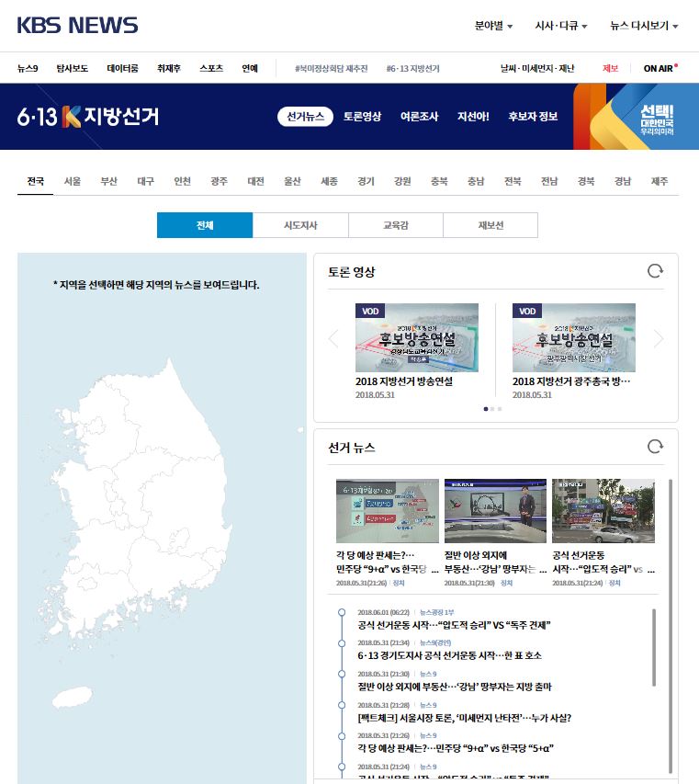
Task: Open 연예 section
Action: (250, 68)
